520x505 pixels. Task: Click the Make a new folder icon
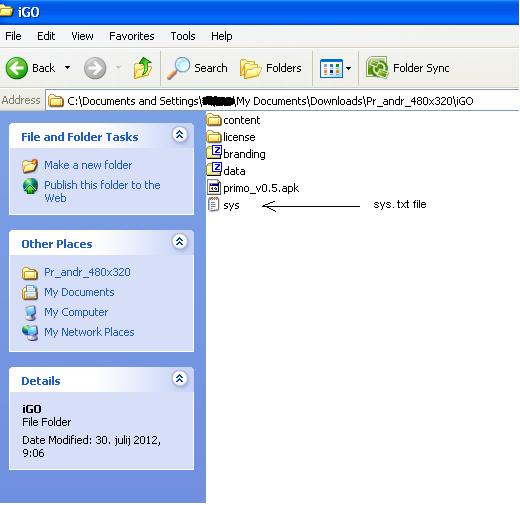30,166
